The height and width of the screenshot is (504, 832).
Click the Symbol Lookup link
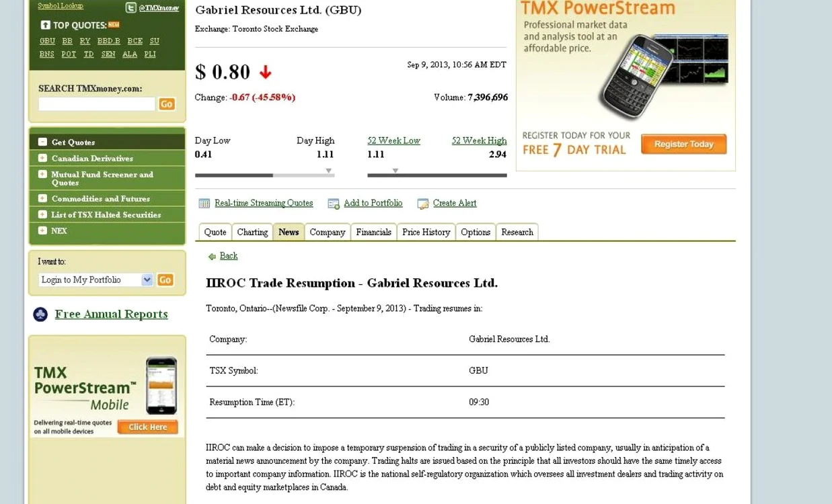tap(61, 5)
